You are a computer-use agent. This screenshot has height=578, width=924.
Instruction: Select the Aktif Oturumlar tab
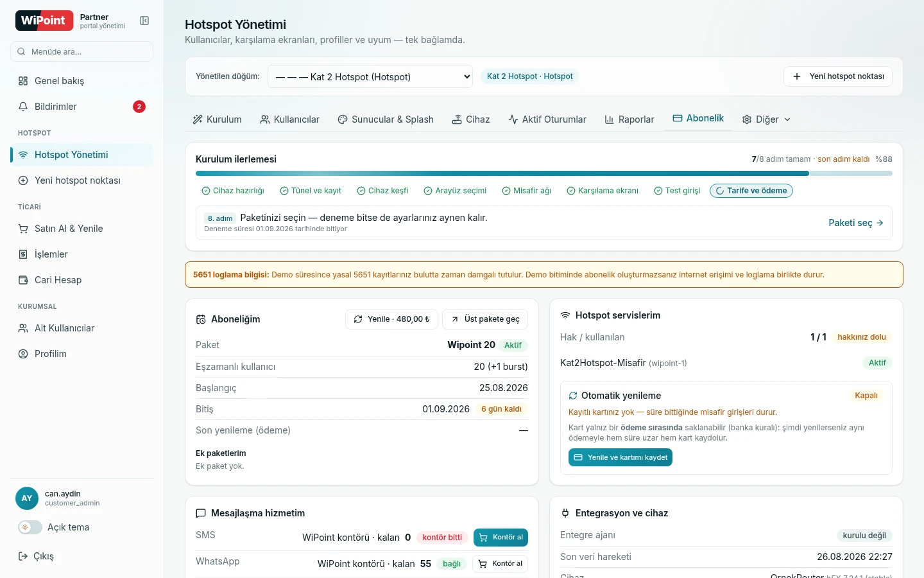pyautogui.click(x=547, y=119)
